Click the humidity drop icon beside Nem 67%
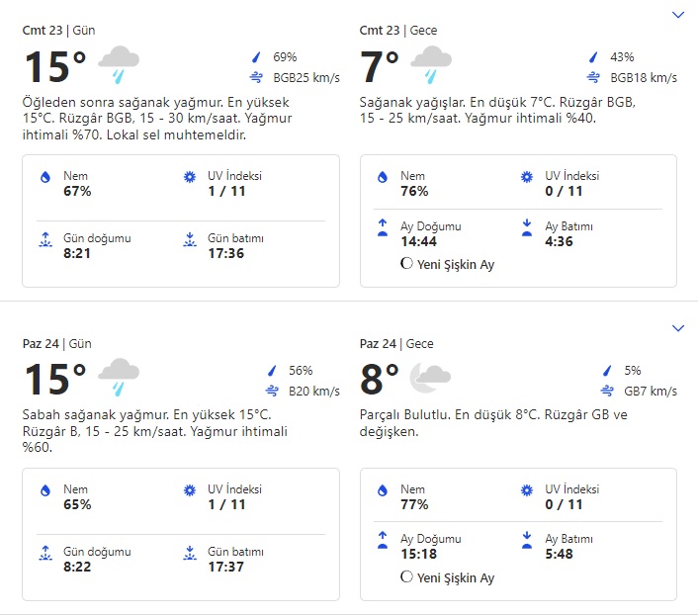698x616 pixels. [45, 177]
